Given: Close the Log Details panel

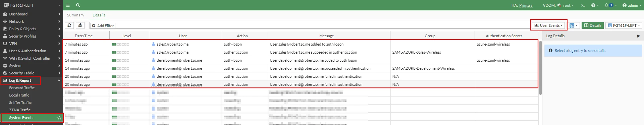Looking at the screenshot, I should (638, 36).
